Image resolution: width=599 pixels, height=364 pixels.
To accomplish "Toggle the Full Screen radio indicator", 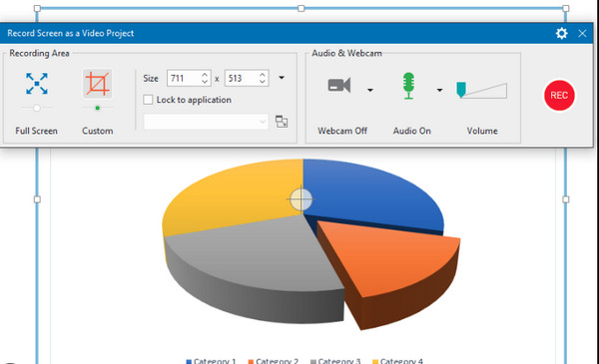I will coord(37,108).
